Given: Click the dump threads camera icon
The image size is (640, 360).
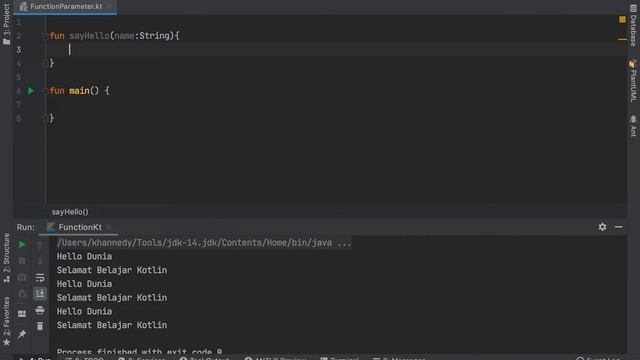Looking at the screenshot, I should [22, 278].
